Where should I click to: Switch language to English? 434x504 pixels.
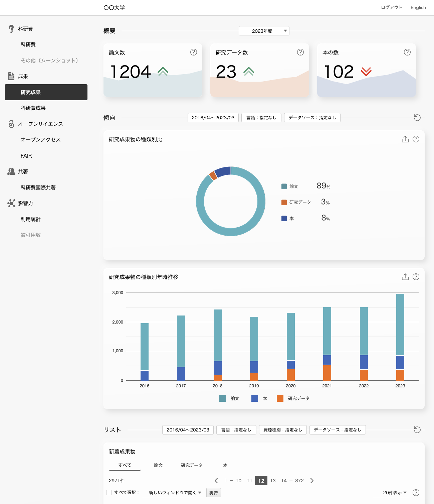(418, 7)
